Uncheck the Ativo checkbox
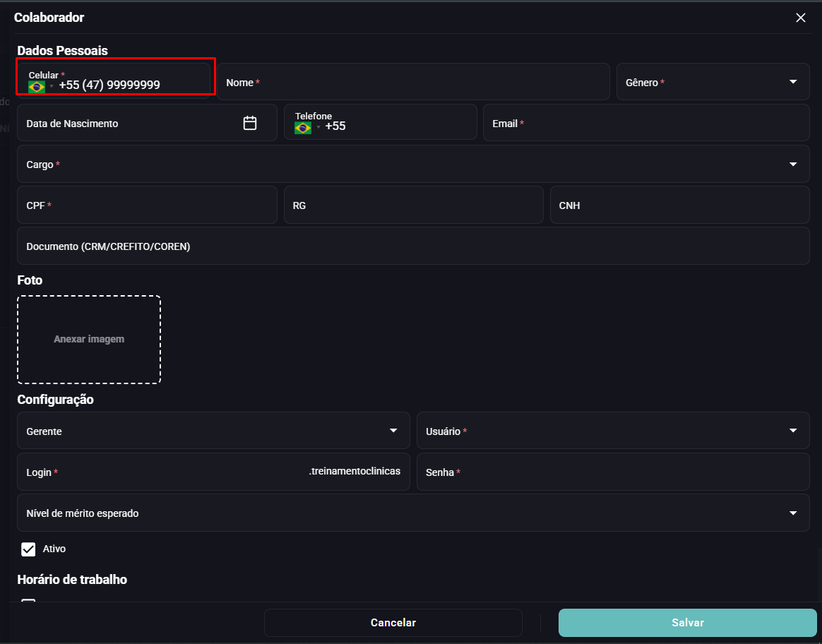822x644 pixels. (28, 549)
